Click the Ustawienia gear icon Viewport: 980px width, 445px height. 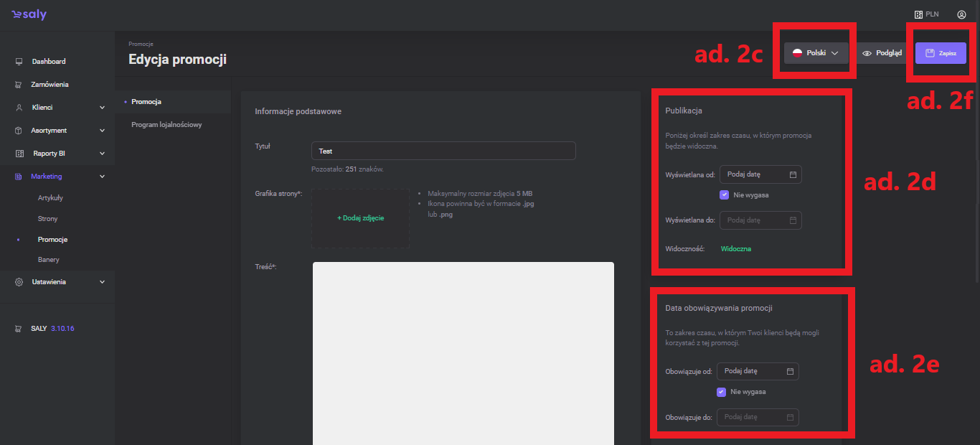(x=19, y=282)
